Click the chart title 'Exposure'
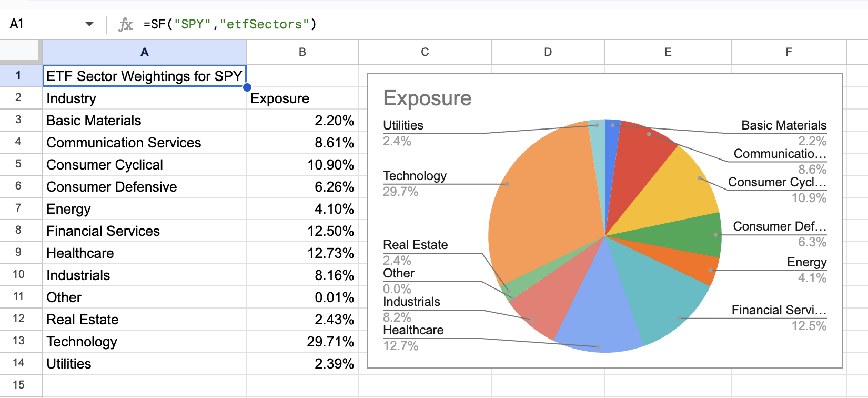This screenshot has height=398, width=868. pyautogui.click(x=427, y=98)
